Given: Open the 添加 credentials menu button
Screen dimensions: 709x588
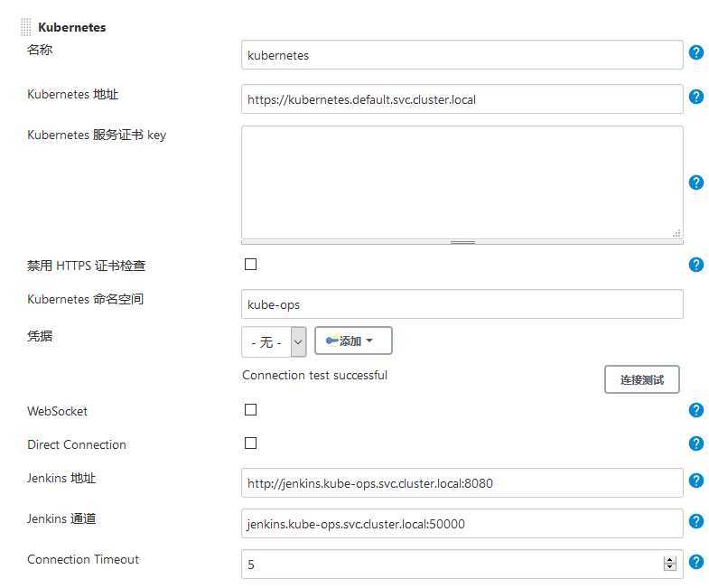Looking at the screenshot, I should click(353, 341).
